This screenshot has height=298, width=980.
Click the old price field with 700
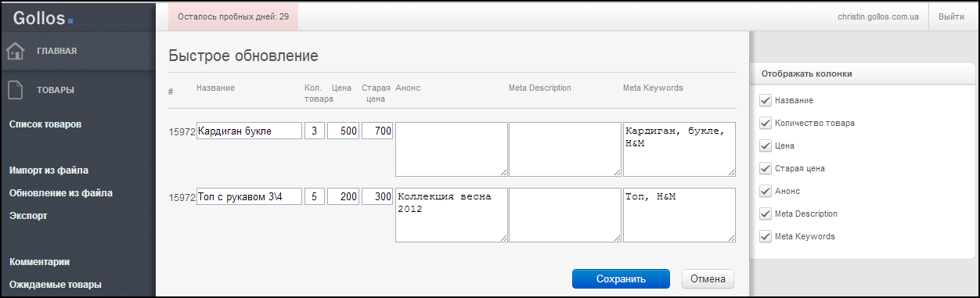377,131
